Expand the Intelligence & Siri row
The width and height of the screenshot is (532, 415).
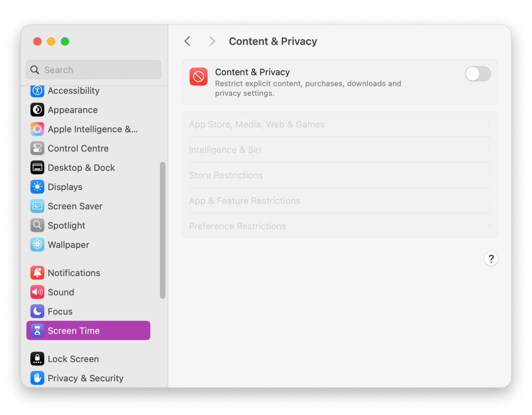(x=340, y=150)
